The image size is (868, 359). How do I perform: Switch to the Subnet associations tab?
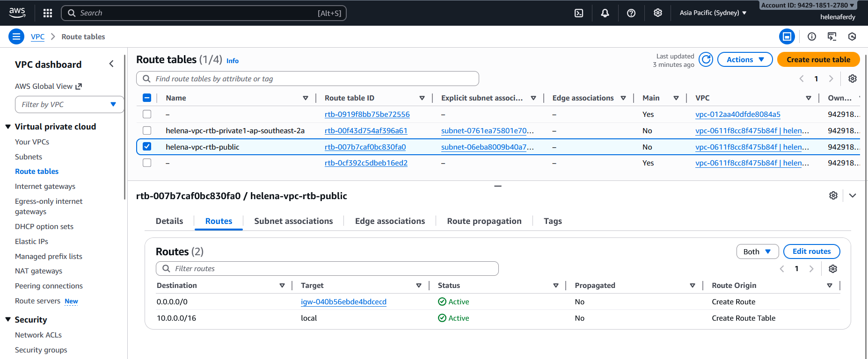293,221
